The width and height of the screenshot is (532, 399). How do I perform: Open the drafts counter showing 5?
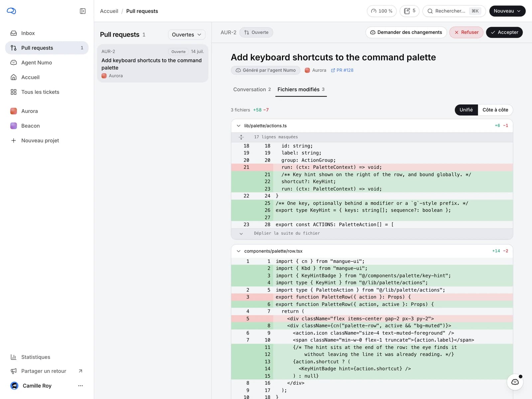(x=409, y=11)
